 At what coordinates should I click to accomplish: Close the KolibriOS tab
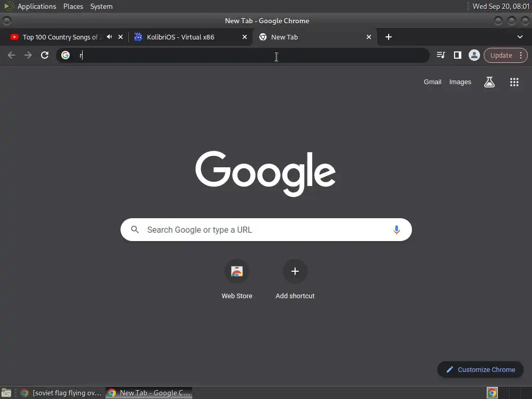(x=245, y=37)
